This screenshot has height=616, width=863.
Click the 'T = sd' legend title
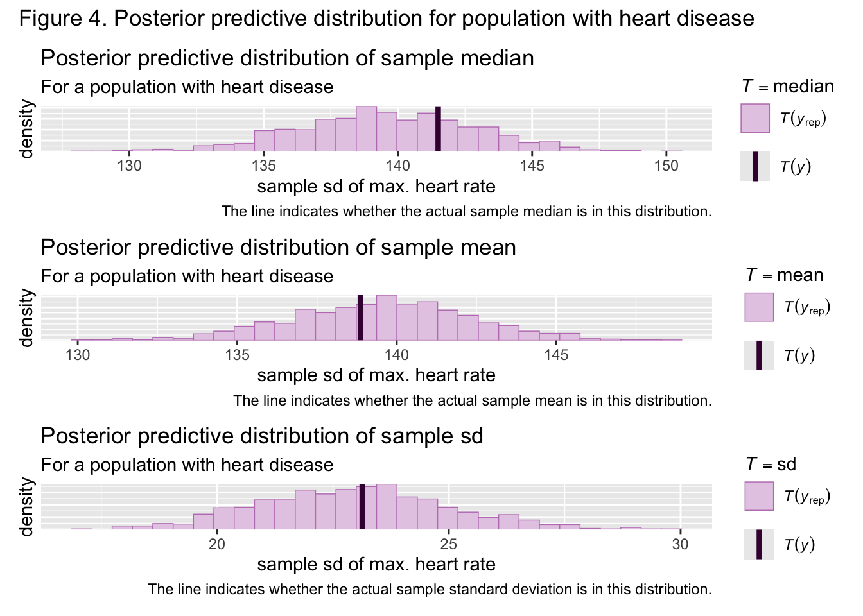tap(771, 464)
